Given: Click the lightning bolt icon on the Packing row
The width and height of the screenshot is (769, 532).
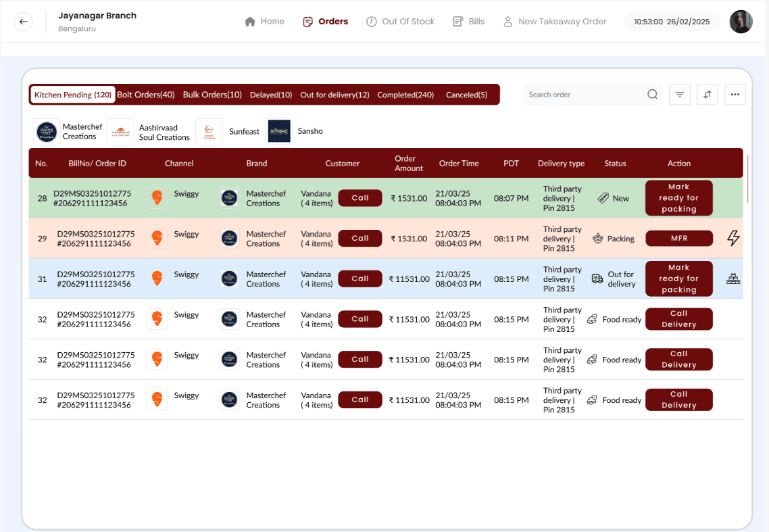Looking at the screenshot, I should (733, 238).
